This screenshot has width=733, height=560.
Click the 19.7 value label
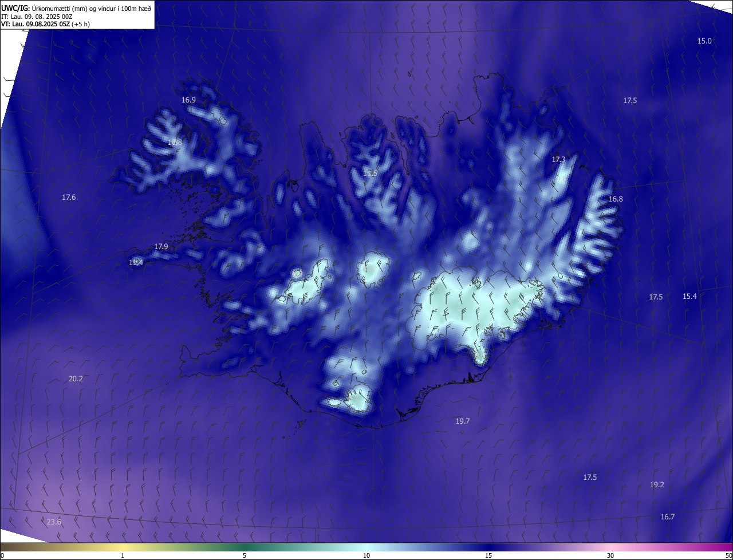click(463, 421)
